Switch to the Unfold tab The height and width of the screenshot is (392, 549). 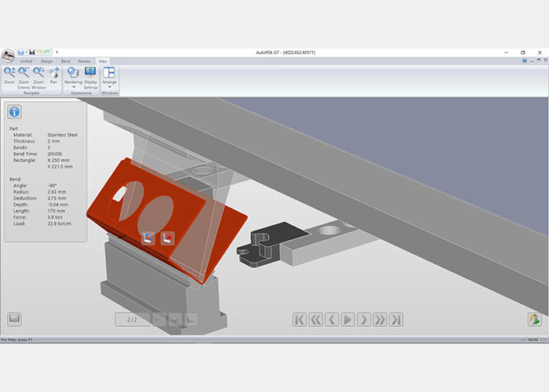pos(26,60)
